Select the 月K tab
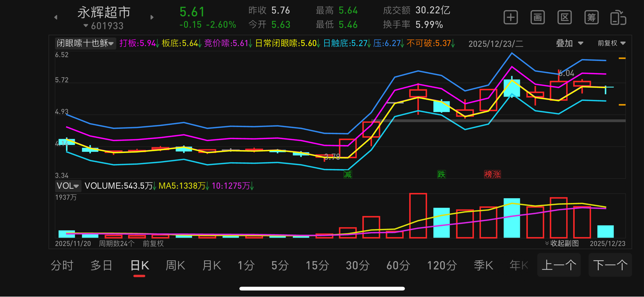Image resolution: width=644 pixels, height=297 pixels. coord(211,266)
